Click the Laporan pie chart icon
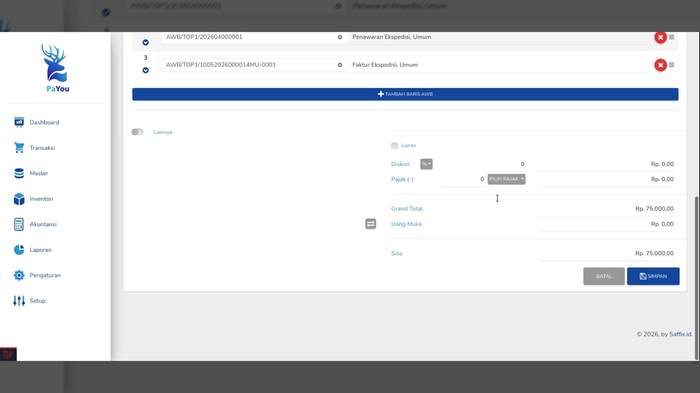The width and height of the screenshot is (700, 393). point(19,250)
